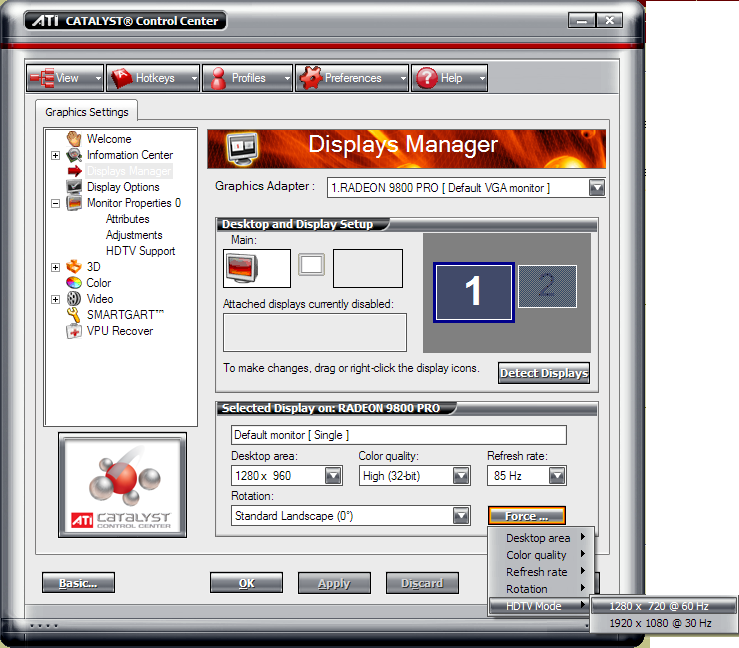The width and height of the screenshot is (739, 648).
Task: Select Displays Manager in the tree
Action: coord(129,171)
